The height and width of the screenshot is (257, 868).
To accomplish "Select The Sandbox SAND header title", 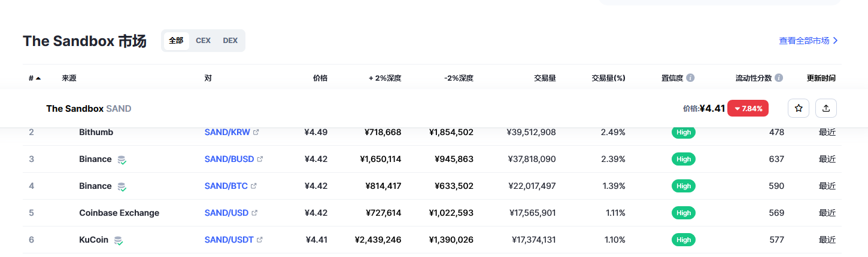I will pos(89,109).
